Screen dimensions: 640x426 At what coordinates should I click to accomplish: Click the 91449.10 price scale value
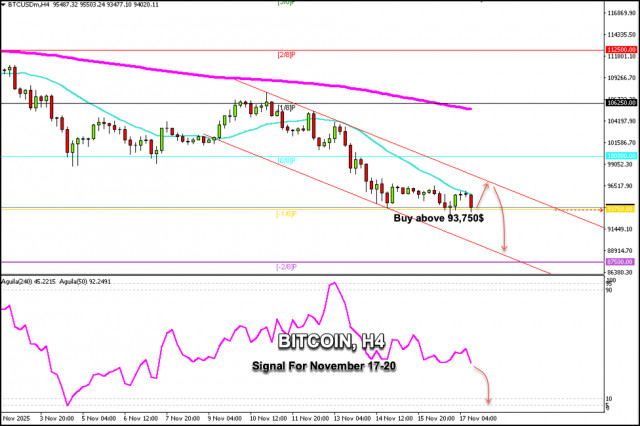[620, 229]
